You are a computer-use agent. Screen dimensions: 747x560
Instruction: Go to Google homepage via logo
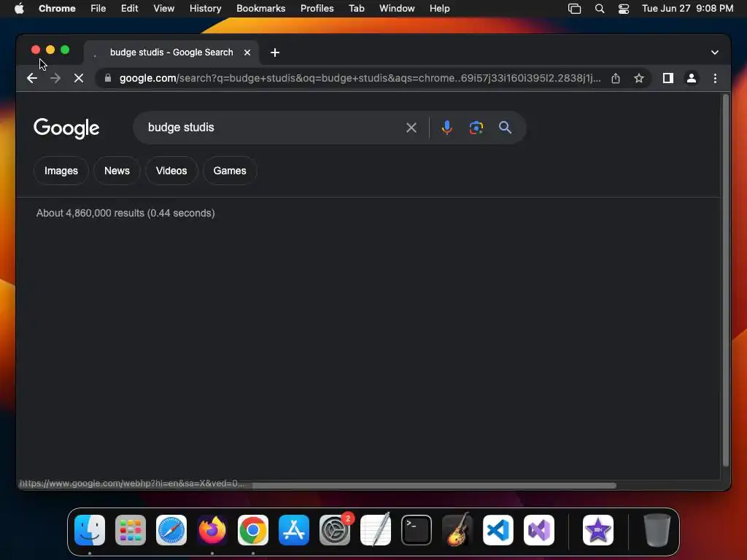(x=66, y=128)
